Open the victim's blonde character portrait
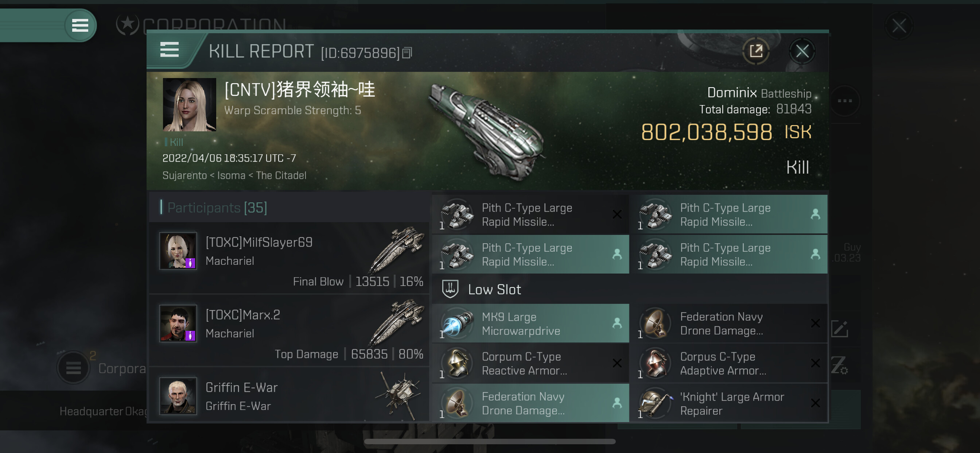This screenshot has height=453, width=980. point(189,105)
